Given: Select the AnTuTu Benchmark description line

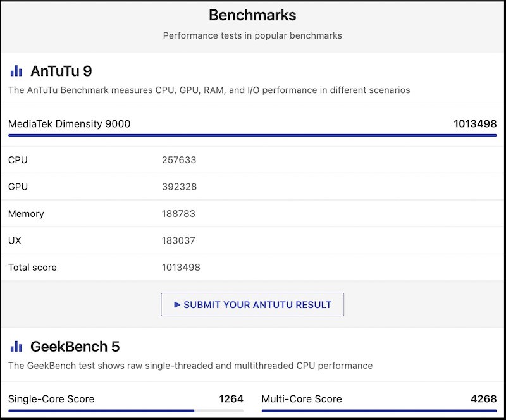Looking at the screenshot, I should [209, 90].
